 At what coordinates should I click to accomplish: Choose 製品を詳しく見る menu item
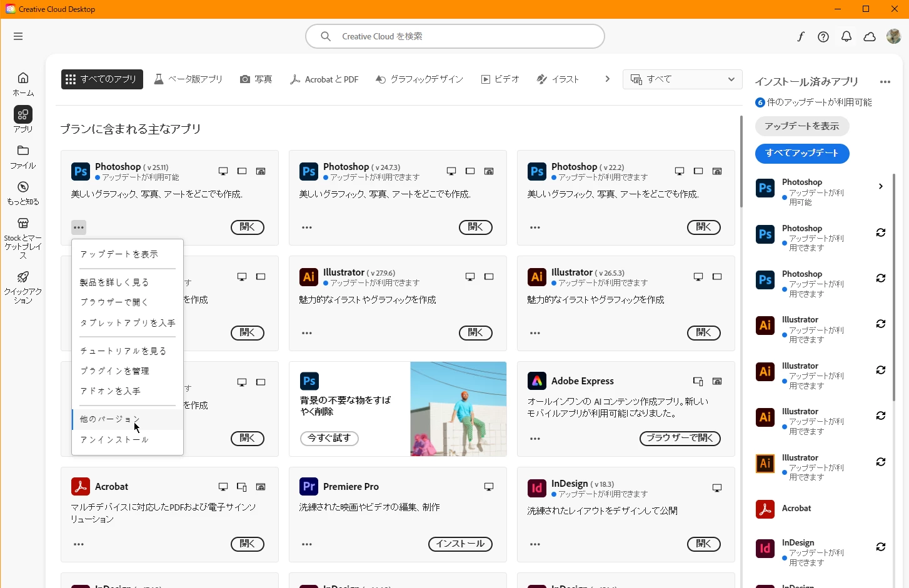pyautogui.click(x=128, y=282)
